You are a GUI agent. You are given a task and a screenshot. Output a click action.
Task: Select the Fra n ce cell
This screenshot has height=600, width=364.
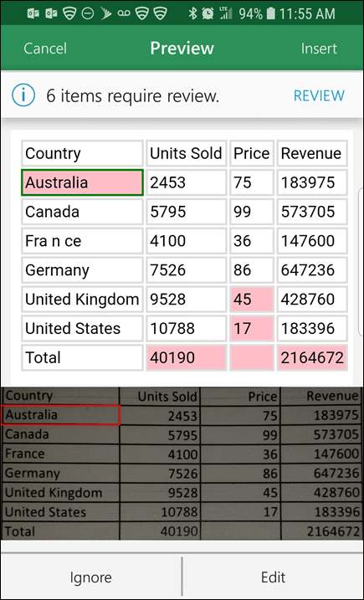[82, 241]
